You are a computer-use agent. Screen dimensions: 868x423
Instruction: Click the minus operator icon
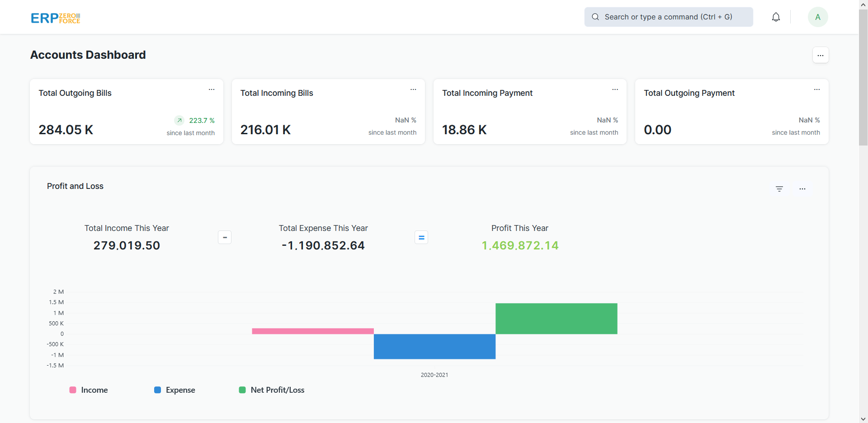tap(225, 237)
